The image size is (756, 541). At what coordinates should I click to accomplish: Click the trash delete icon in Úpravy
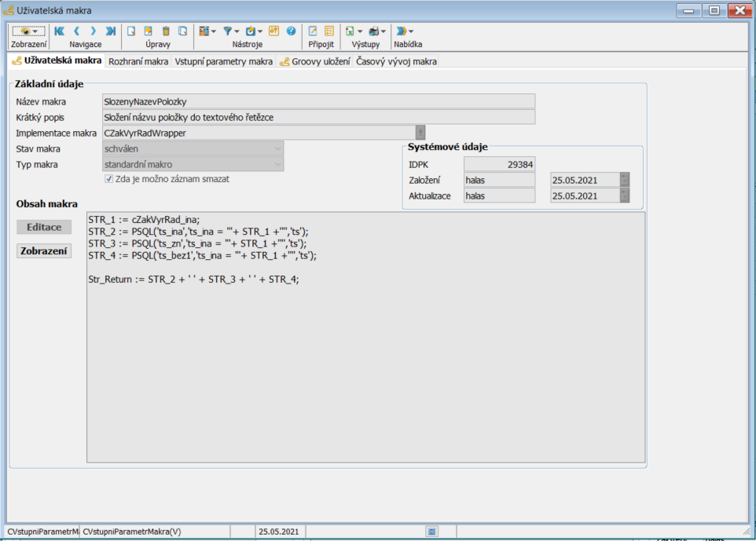tap(166, 31)
